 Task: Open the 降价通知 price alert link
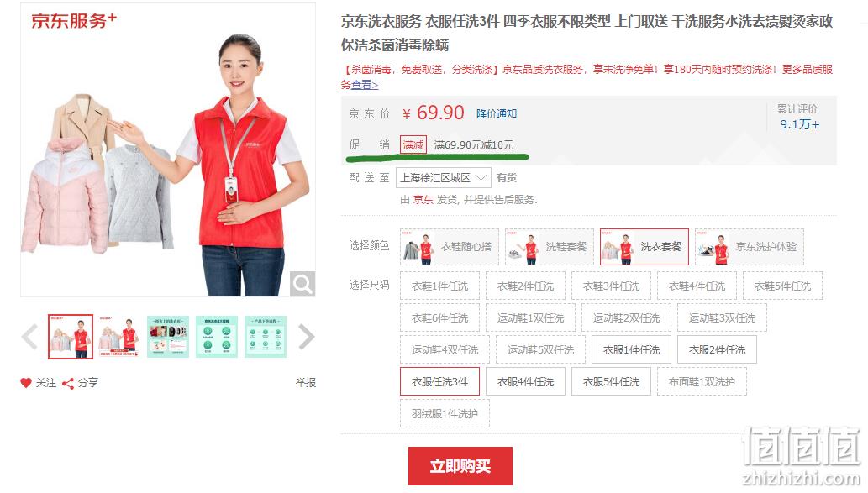(x=497, y=113)
